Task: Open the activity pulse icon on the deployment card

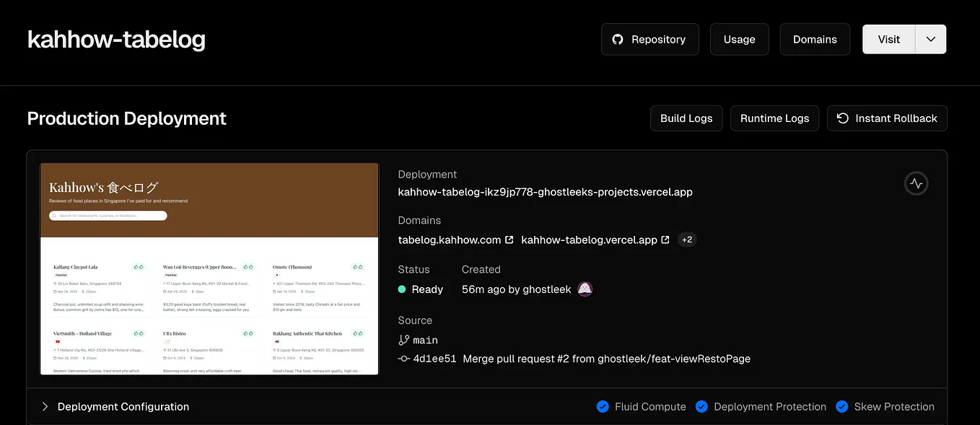Action: pyautogui.click(x=916, y=183)
